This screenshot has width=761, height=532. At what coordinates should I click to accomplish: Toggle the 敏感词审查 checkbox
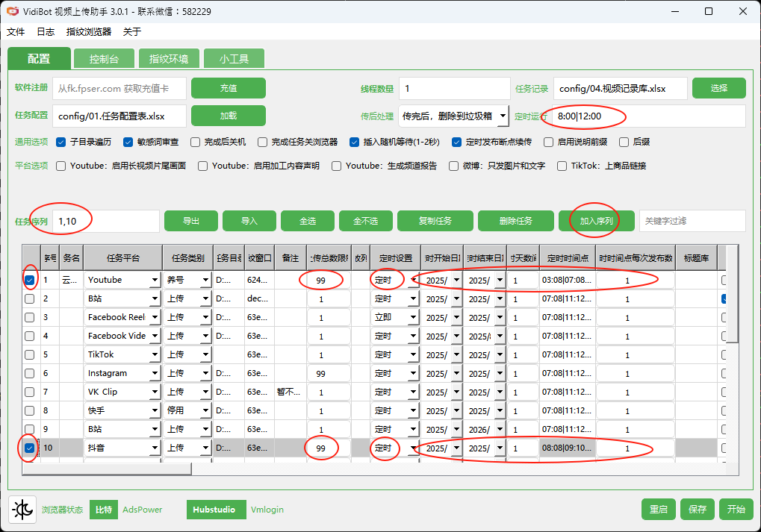[128, 142]
